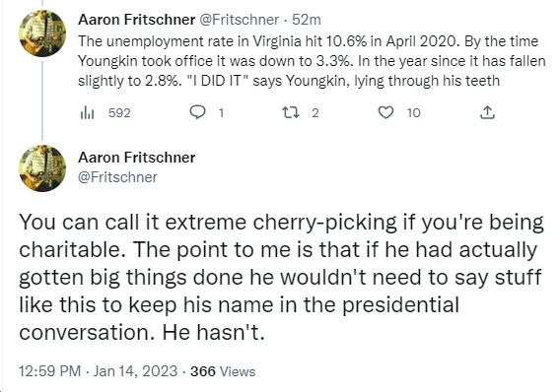
Task: Click Aaron Fritschner name on main tweet
Action: coord(136,158)
